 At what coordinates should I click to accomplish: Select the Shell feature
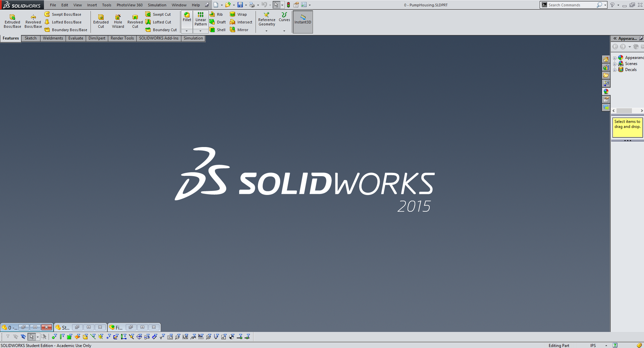point(217,30)
